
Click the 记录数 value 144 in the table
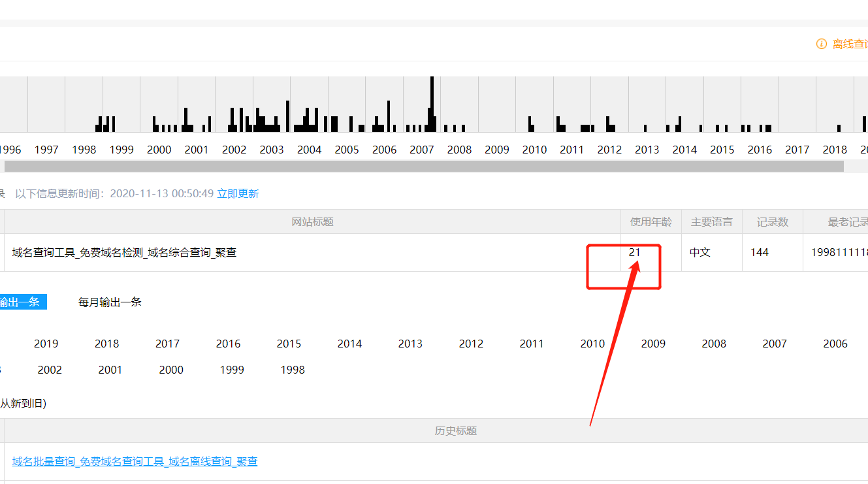click(x=760, y=251)
